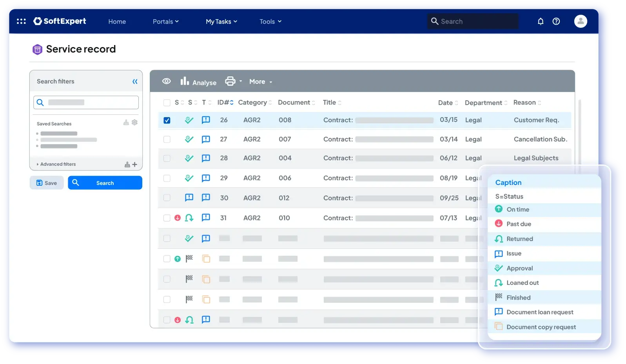The width and height of the screenshot is (626, 364).
Task: Click Customer Req. reason cell
Action: [x=536, y=120]
